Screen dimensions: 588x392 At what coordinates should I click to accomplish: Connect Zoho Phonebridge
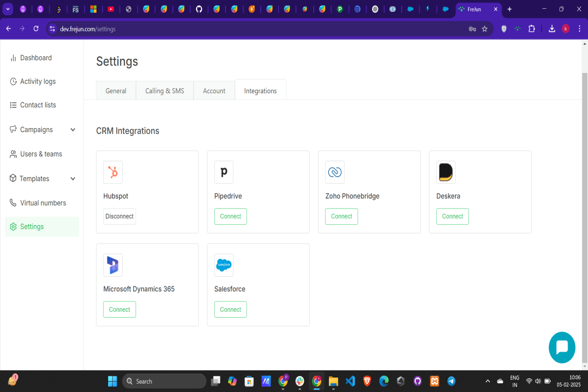click(341, 216)
